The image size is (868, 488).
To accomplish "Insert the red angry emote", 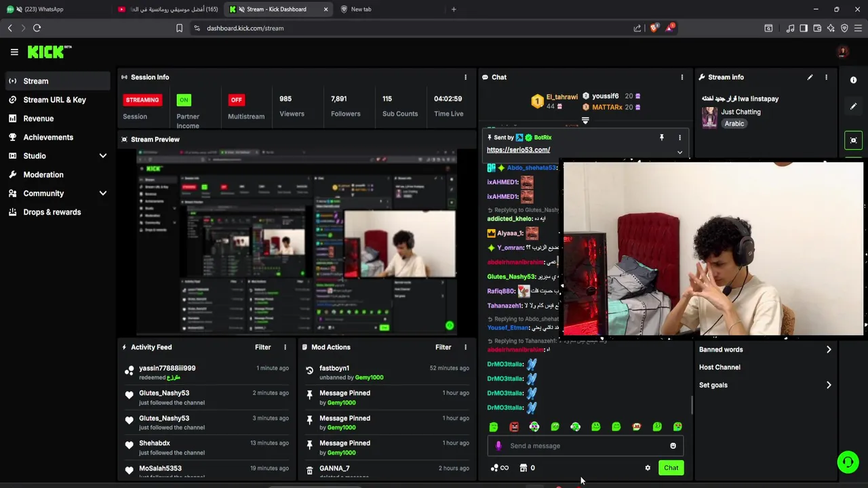I will (x=514, y=427).
